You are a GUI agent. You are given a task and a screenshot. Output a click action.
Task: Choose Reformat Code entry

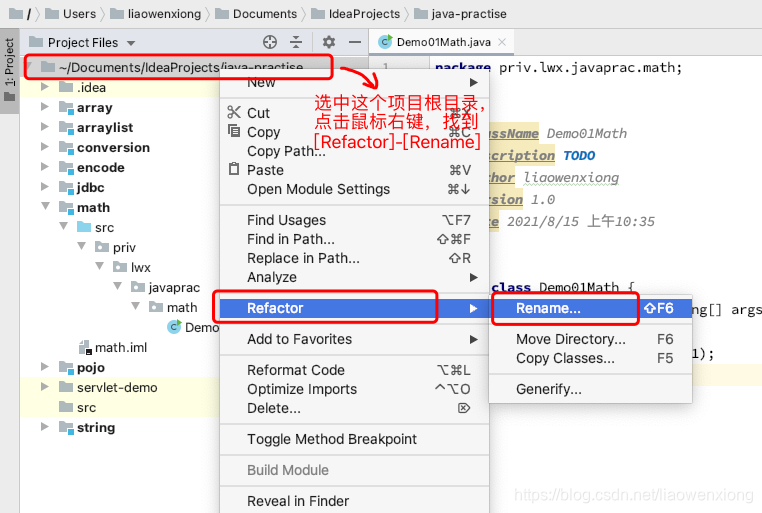tap(354, 370)
